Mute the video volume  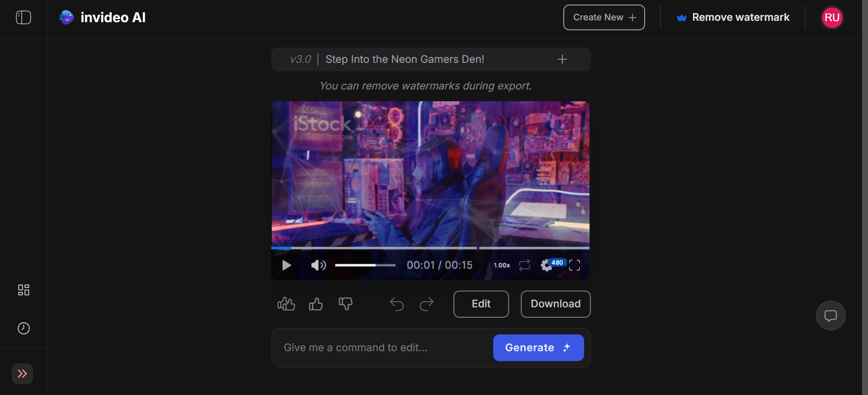318,265
